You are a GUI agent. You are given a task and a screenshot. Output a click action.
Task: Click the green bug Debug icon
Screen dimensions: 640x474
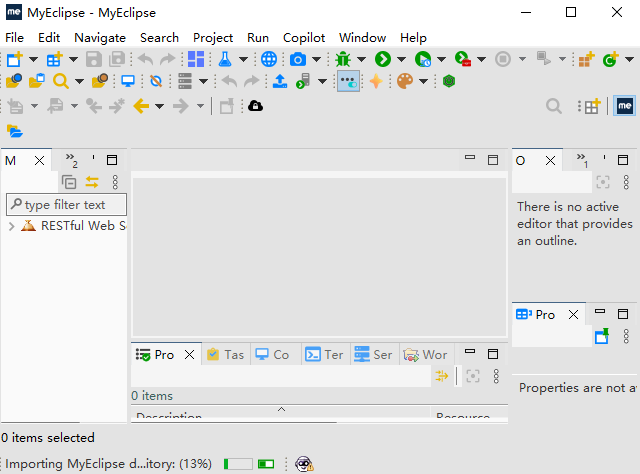344,60
